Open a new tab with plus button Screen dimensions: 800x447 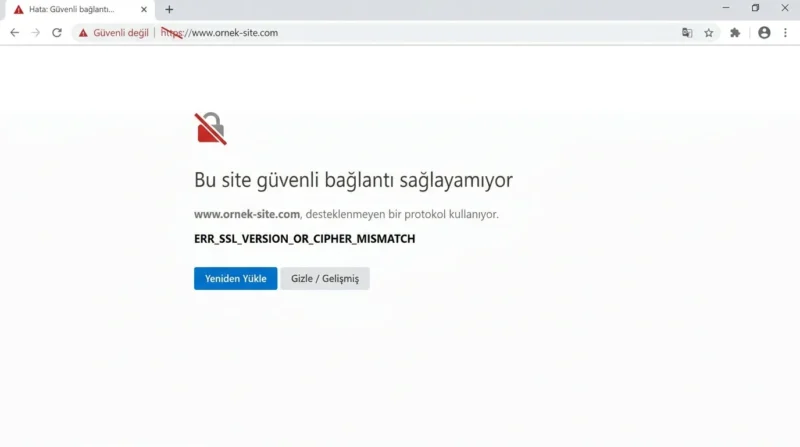(169, 10)
